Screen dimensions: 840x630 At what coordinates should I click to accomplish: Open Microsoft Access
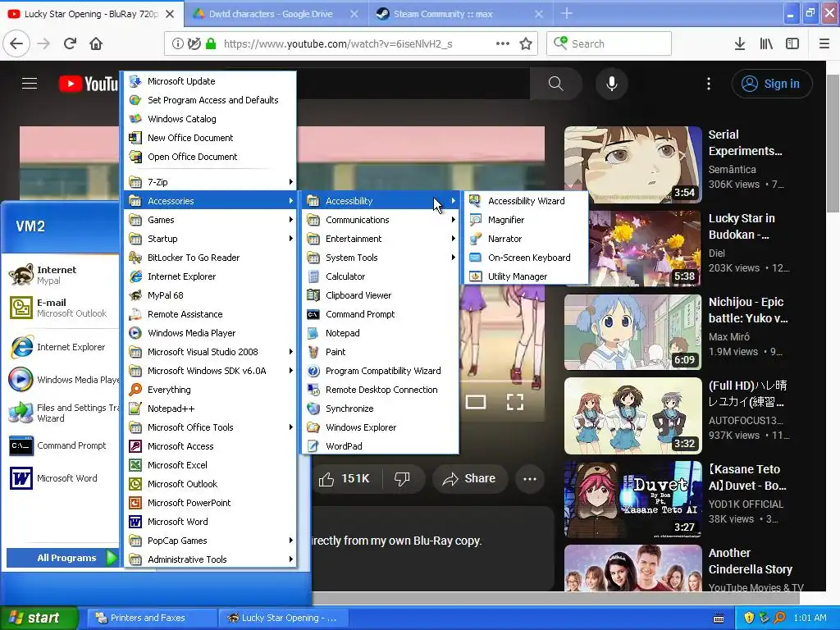tap(211, 446)
